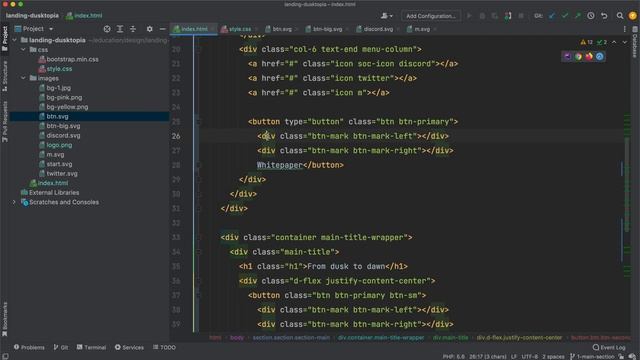The width and height of the screenshot is (640, 360).
Task: Click the yellow user avatar icon
Action: pos(633,16)
